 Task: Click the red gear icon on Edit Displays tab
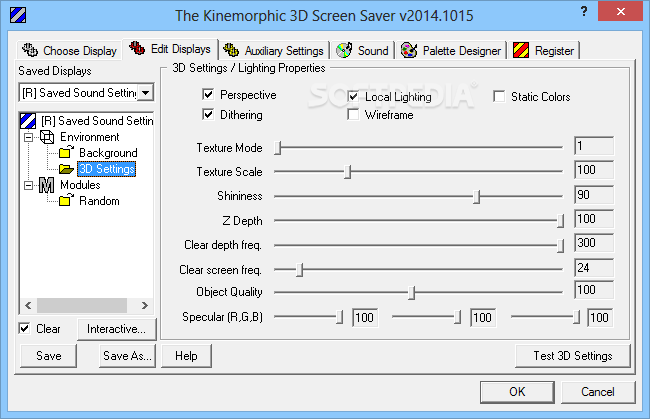137,48
